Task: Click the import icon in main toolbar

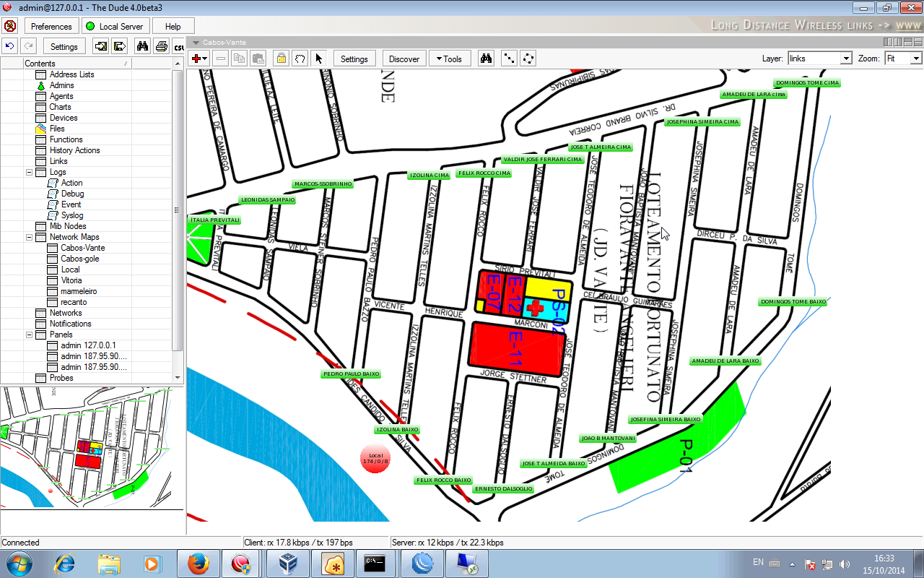Action: click(x=101, y=46)
